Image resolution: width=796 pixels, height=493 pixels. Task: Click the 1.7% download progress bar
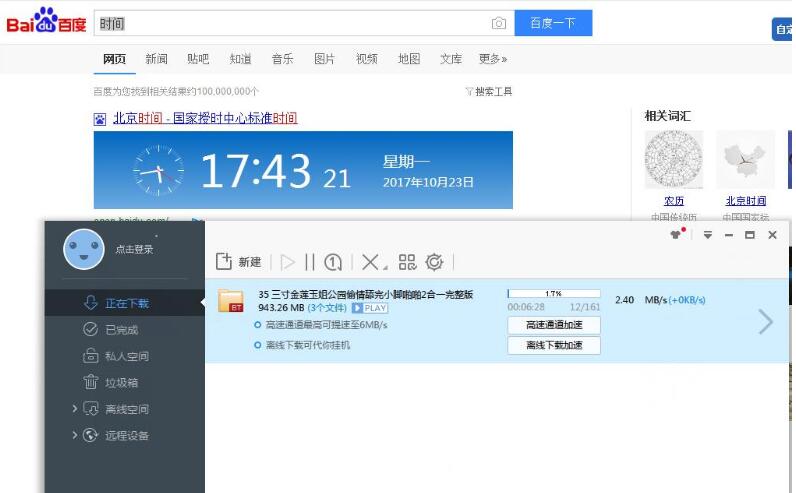tap(553, 293)
